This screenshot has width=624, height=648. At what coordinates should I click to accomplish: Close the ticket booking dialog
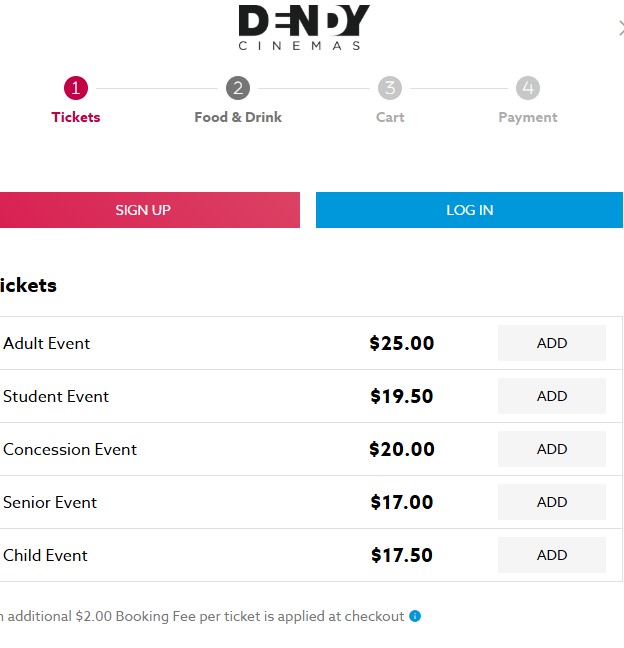click(x=620, y=28)
